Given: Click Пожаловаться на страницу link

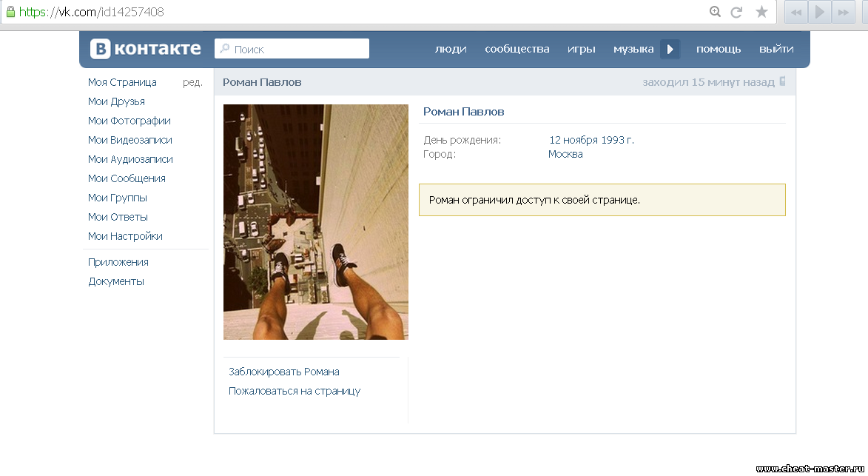Looking at the screenshot, I should pyautogui.click(x=295, y=391).
